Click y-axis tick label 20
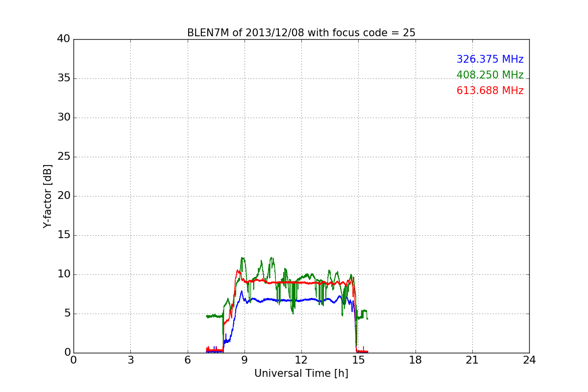The height and width of the screenshot is (392, 588). [x=64, y=196]
